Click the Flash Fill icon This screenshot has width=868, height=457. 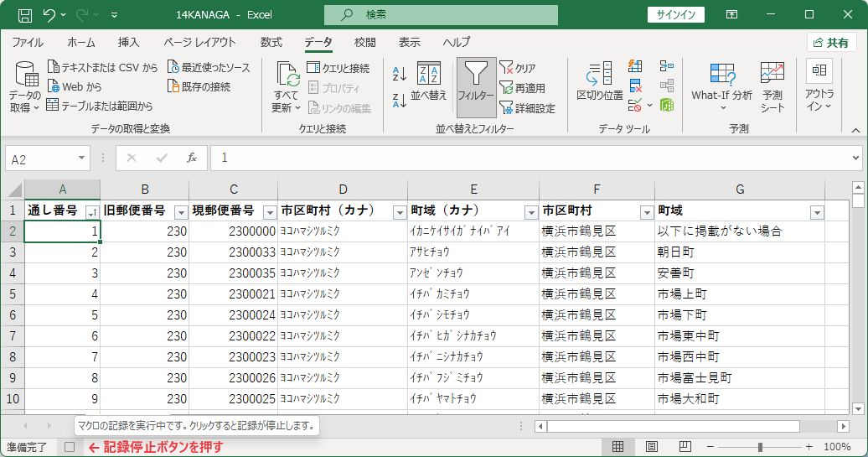(635, 66)
